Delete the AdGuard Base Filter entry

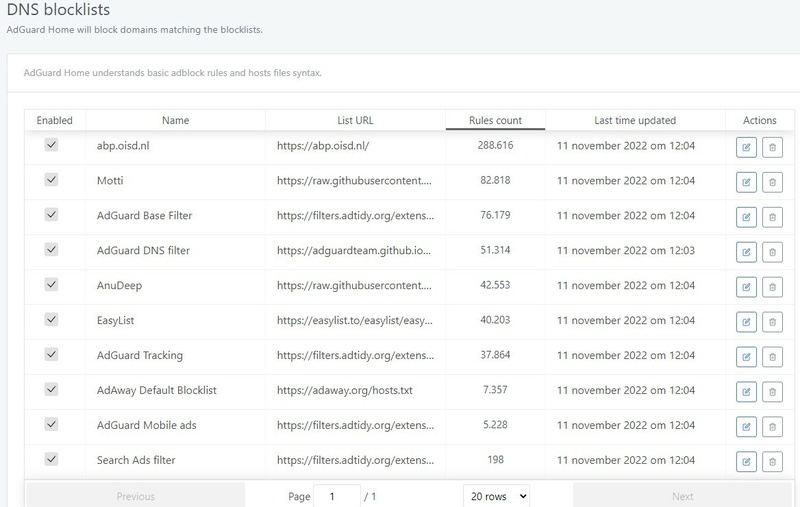tap(772, 217)
